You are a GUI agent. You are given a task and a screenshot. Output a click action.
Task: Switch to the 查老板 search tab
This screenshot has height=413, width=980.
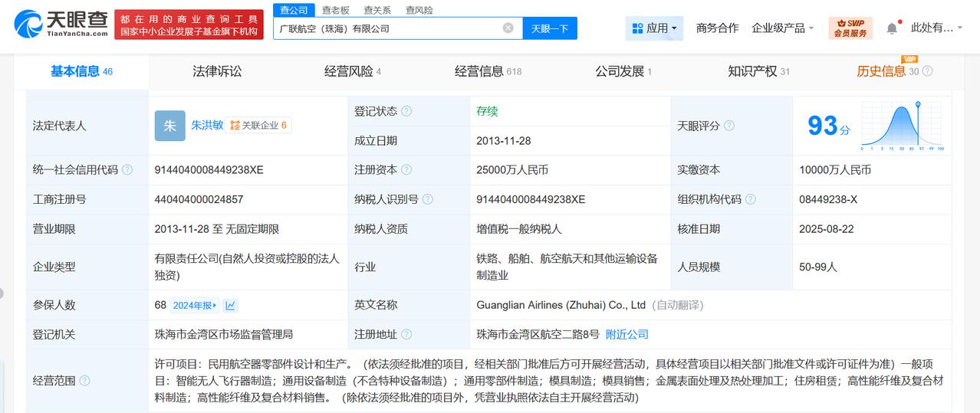pyautogui.click(x=335, y=10)
